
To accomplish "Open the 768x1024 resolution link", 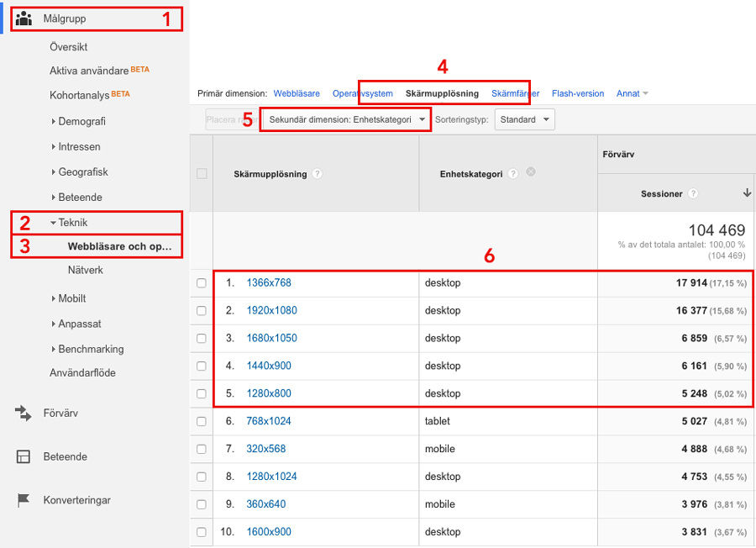I will [269, 422].
